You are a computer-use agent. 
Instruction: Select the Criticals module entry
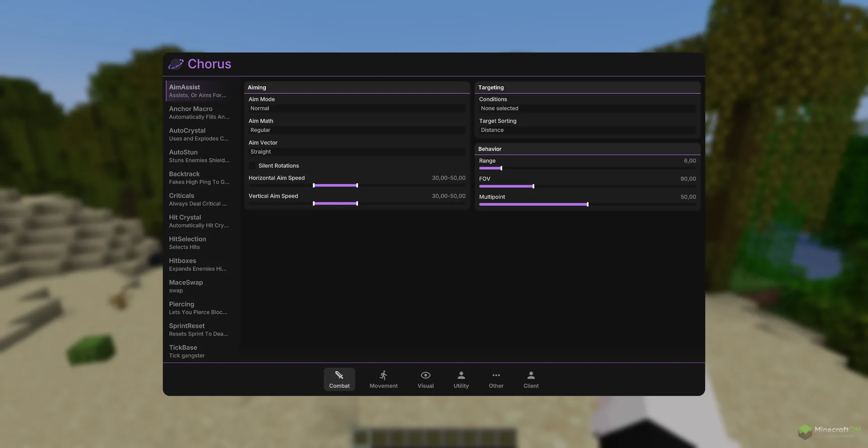point(199,199)
